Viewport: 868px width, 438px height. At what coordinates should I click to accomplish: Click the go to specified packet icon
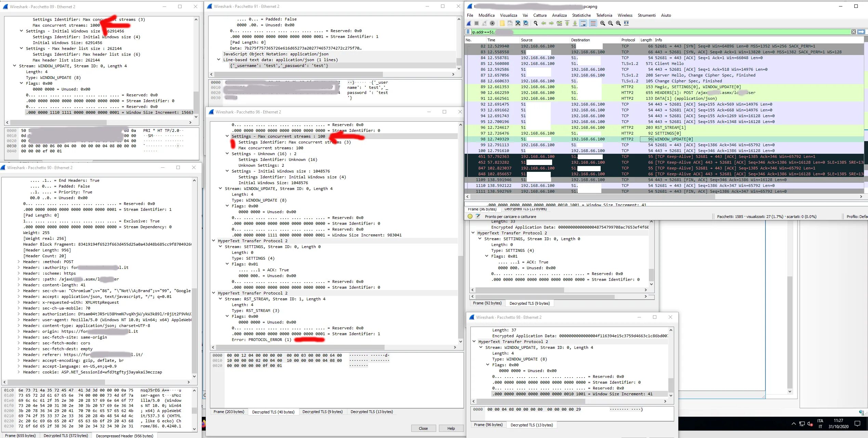[x=559, y=23]
